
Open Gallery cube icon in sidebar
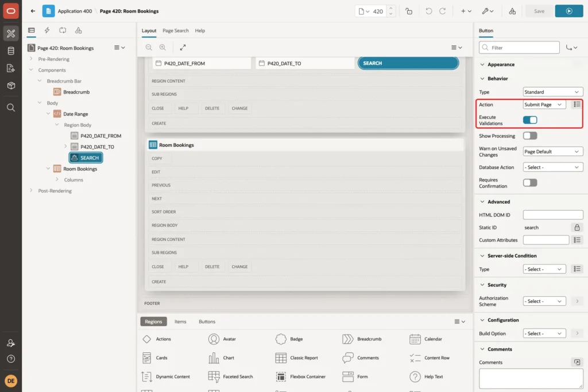coord(11,86)
